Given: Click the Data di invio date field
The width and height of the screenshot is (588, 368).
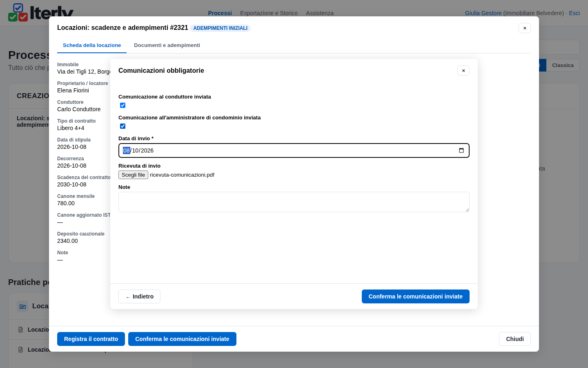Looking at the screenshot, I should point(294,150).
